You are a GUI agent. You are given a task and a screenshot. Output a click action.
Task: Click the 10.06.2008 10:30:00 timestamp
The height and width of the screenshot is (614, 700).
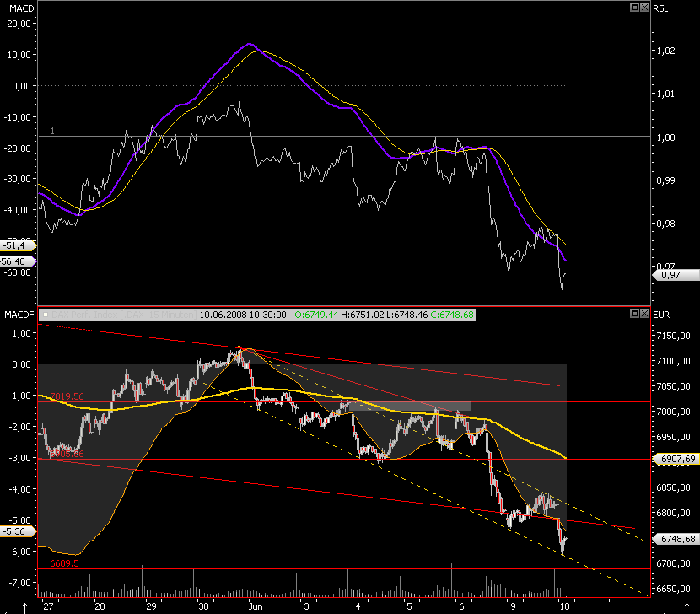(242, 315)
